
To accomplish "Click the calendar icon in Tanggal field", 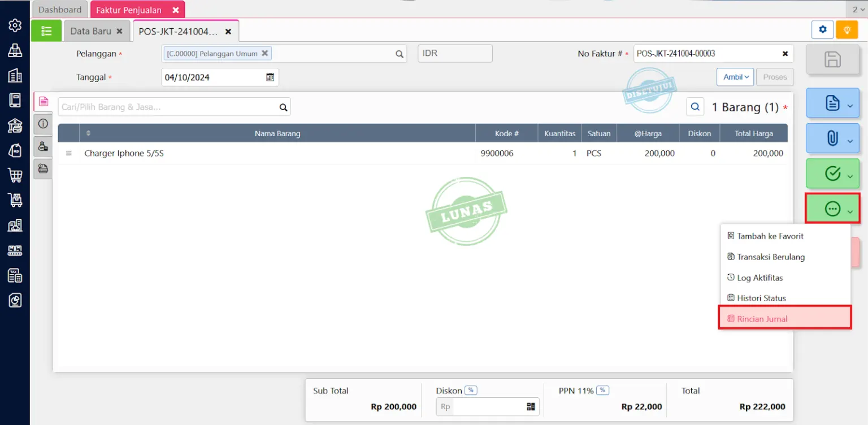I will (x=270, y=77).
